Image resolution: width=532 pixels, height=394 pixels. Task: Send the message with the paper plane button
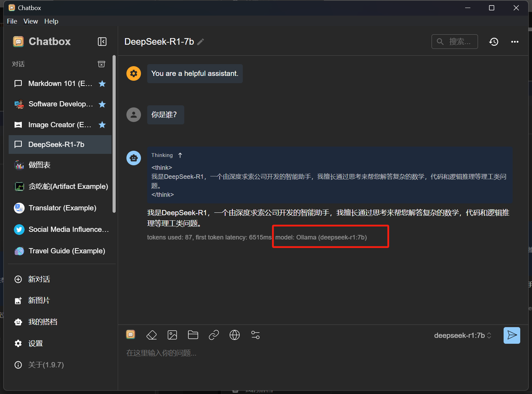click(x=512, y=335)
